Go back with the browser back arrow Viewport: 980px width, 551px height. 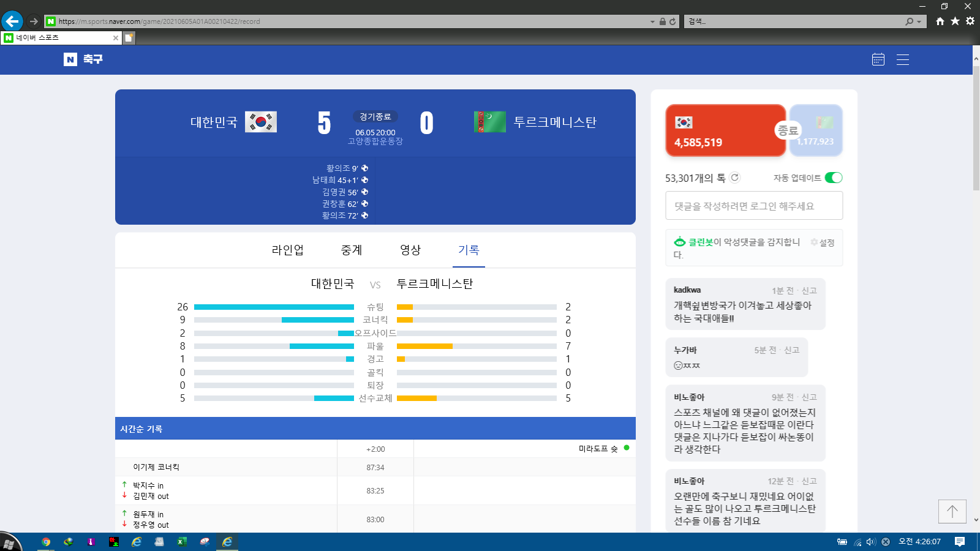12,21
